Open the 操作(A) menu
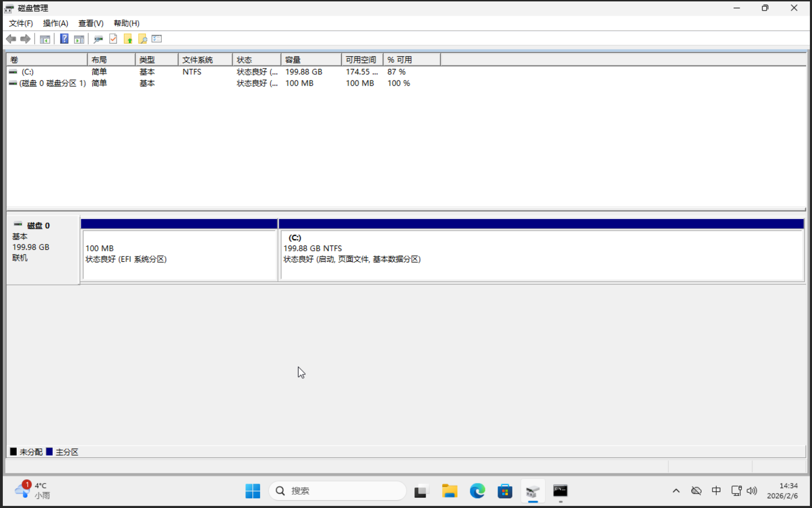Viewport: 812px width, 508px height. 55,23
